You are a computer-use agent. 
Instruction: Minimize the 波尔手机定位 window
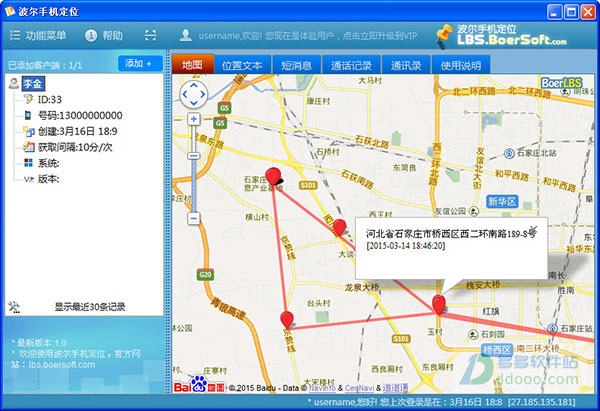(x=554, y=12)
